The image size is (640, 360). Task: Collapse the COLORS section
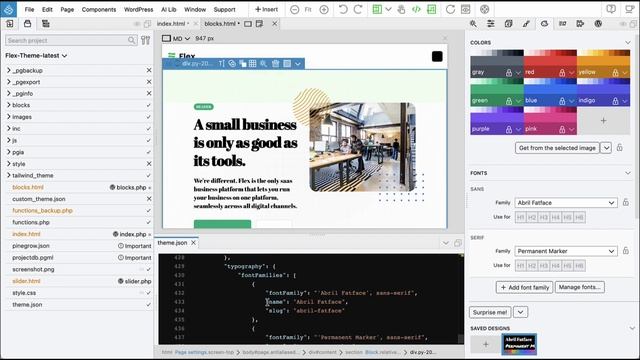pyautogui.click(x=628, y=42)
